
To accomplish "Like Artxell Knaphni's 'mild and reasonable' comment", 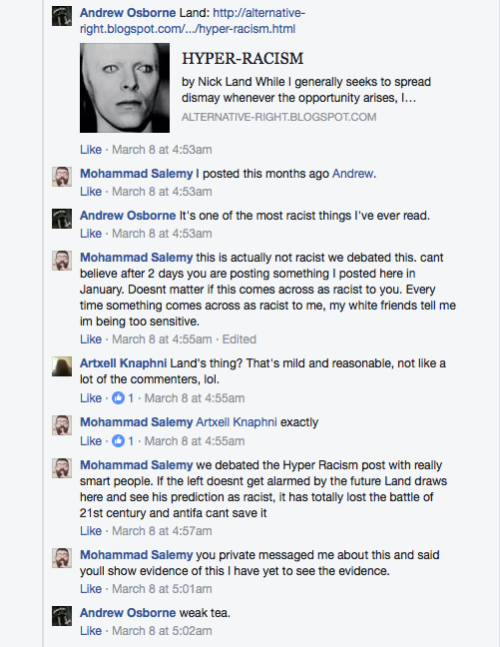I will pos(91,398).
